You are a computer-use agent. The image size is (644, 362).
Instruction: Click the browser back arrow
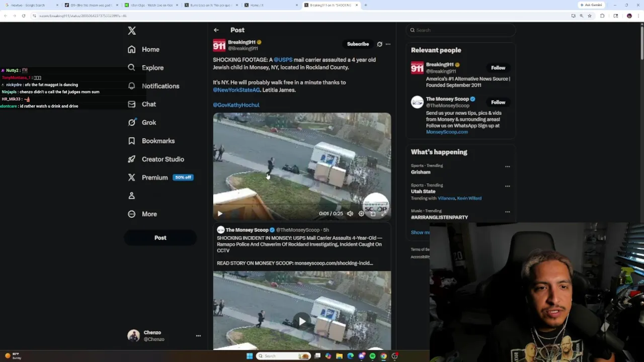click(x=6, y=16)
